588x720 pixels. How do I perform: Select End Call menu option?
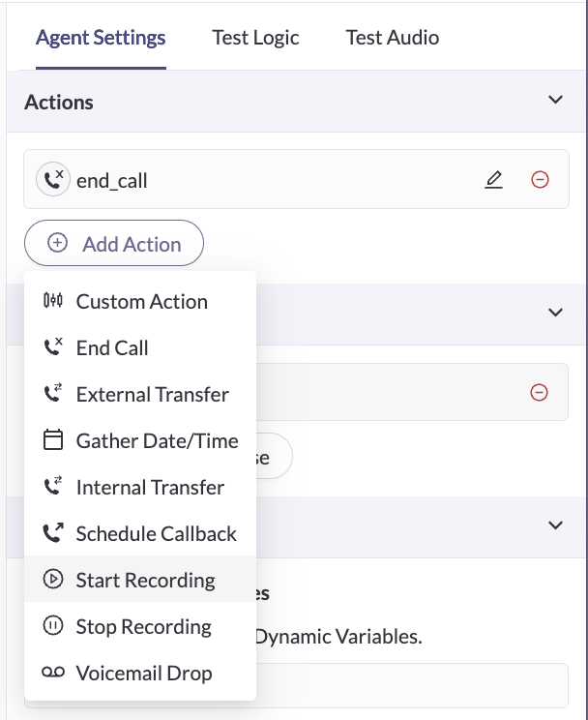point(140,348)
